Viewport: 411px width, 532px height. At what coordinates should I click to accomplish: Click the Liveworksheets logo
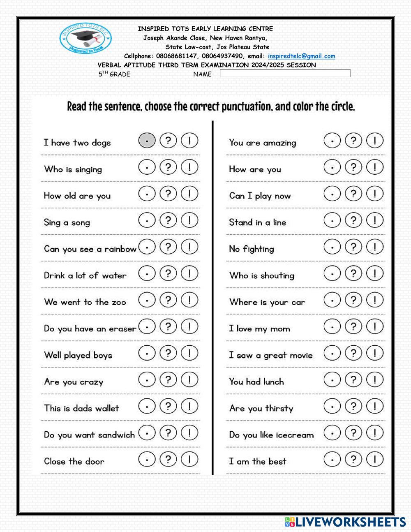[345, 522]
